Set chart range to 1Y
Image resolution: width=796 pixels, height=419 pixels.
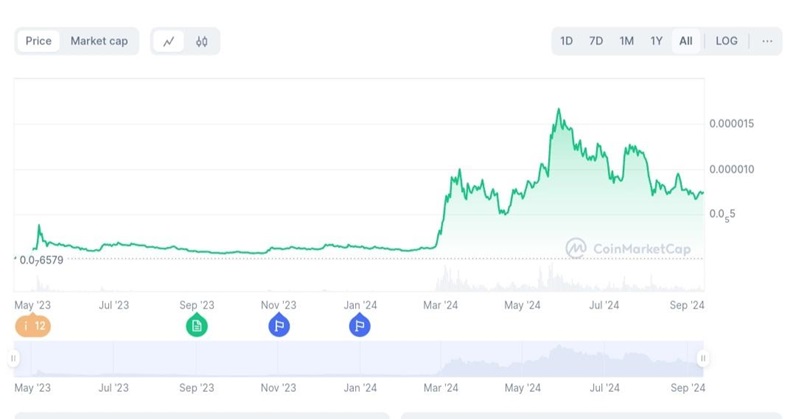[656, 41]
